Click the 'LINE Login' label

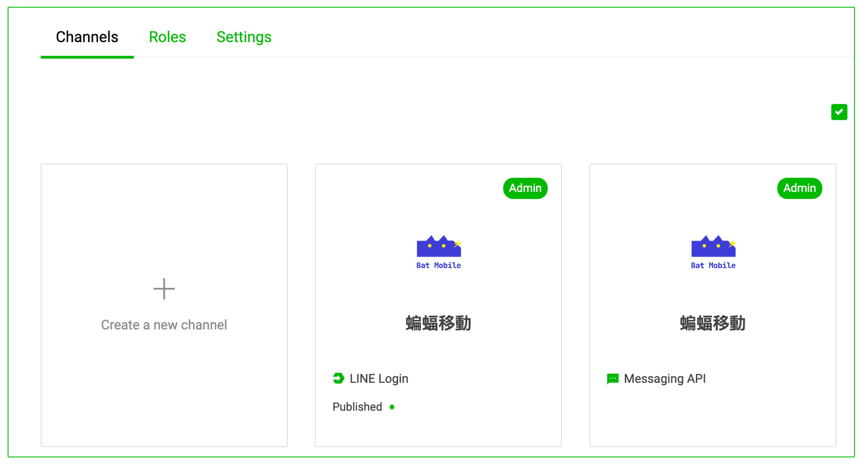coord(379,379)
